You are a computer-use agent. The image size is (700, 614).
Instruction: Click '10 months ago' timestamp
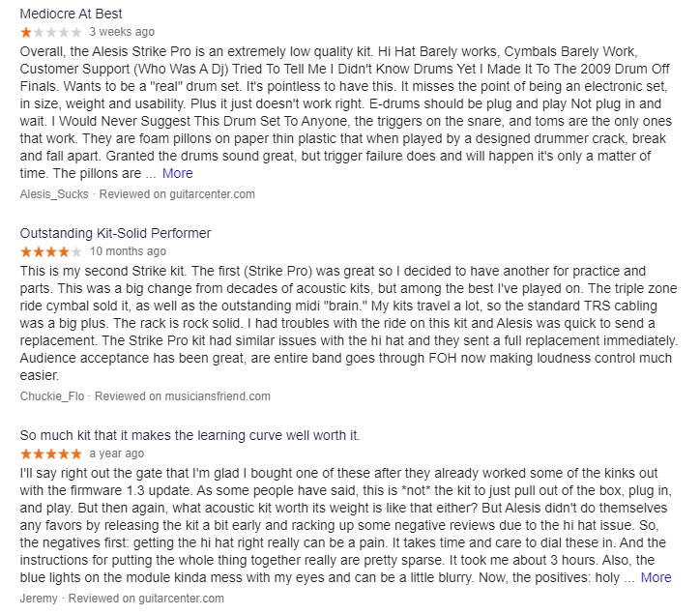[128, 251]
